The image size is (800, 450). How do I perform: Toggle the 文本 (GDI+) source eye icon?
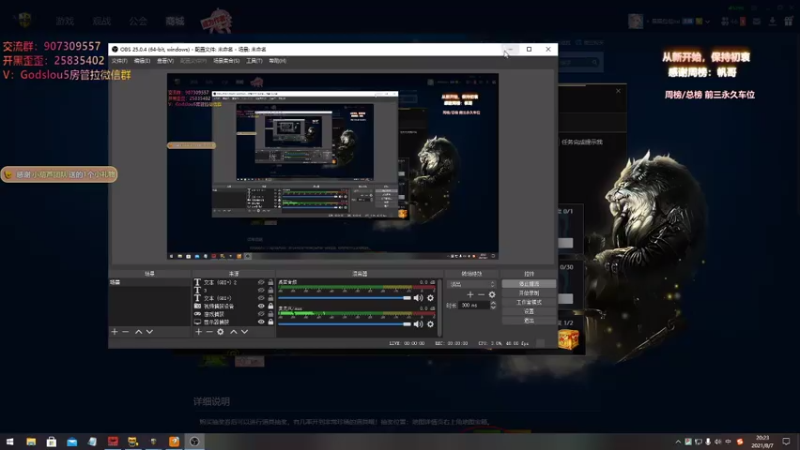261,298
